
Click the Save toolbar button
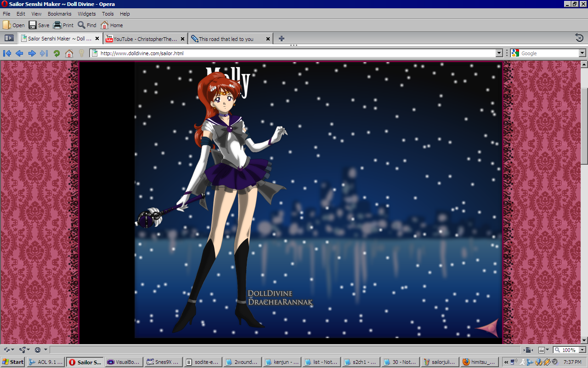click(x=39, y=25)
